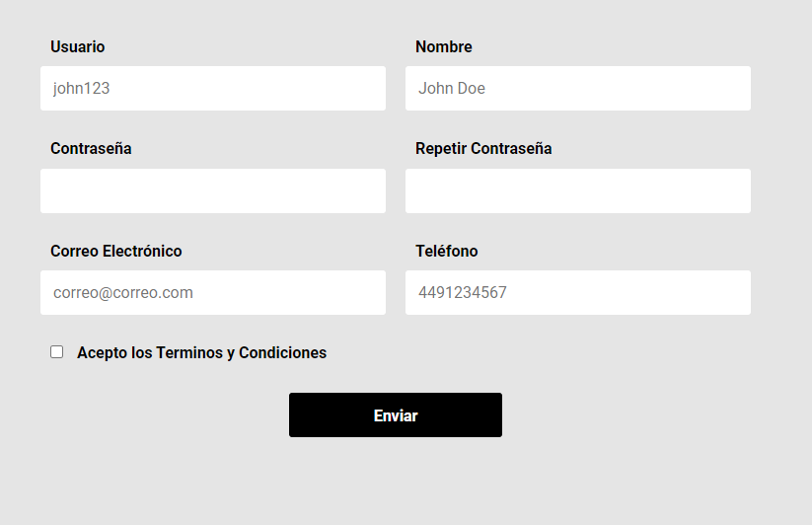Screen dimensions: 812x525
Task: Click the Correo Electrónico input box
Action: pyautogui.click(x=213, y=292)
